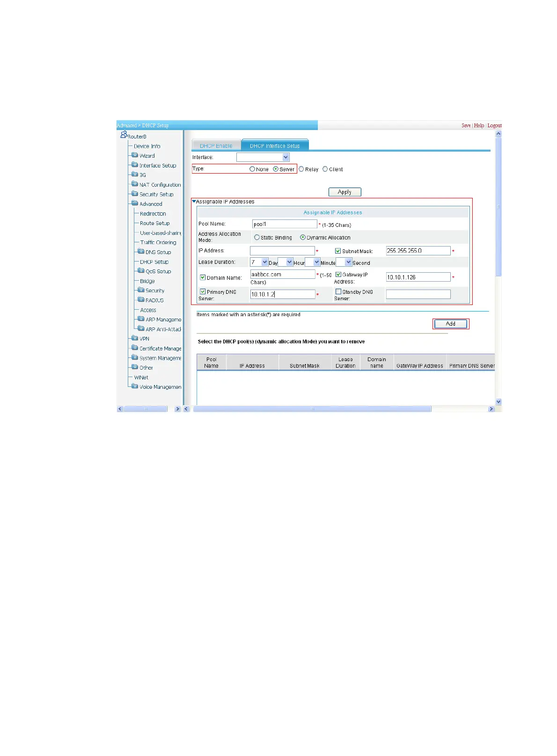This screenshot has height=756, width=557.
Task: Choose Dynamic Allocation mode
Action: click(x=303, y=237)
